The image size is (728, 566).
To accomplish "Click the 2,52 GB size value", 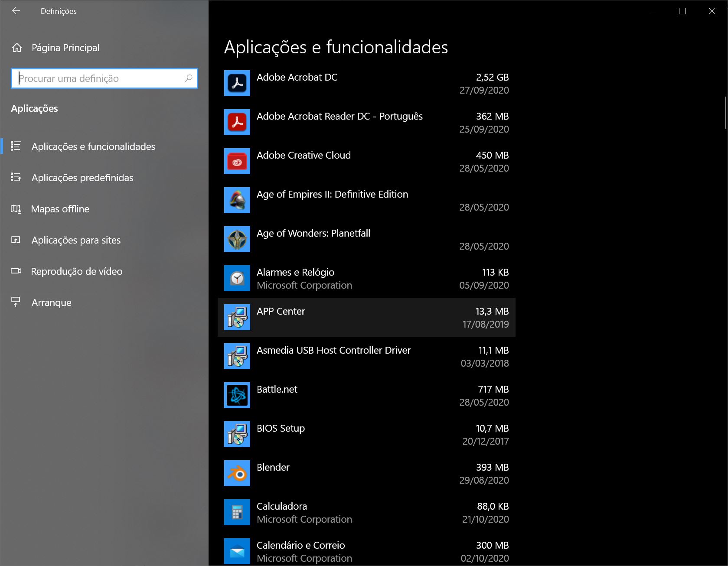I will click(493, 77).
